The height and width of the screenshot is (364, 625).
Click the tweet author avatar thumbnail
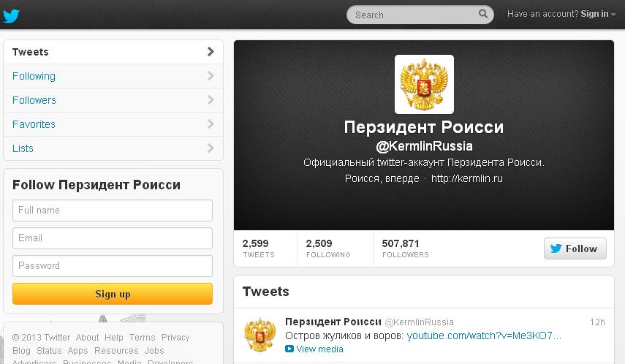260,334
